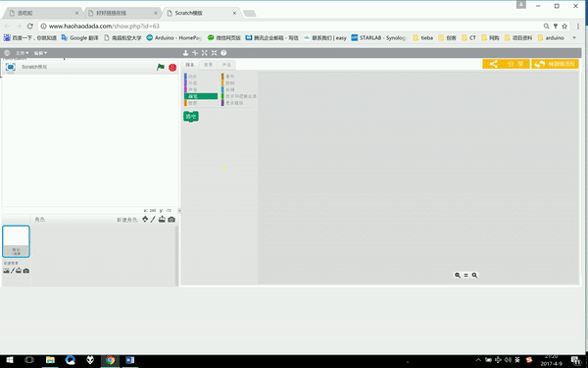Select the stage thumbnail in the sprite pane
The image size is (588, 368).
tap(16, 241)
